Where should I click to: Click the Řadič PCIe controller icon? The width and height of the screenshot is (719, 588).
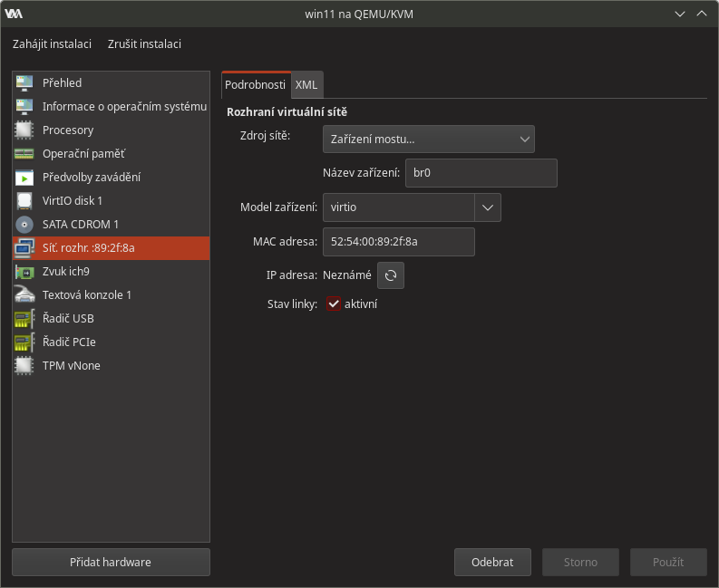click(x=24, y=342)
